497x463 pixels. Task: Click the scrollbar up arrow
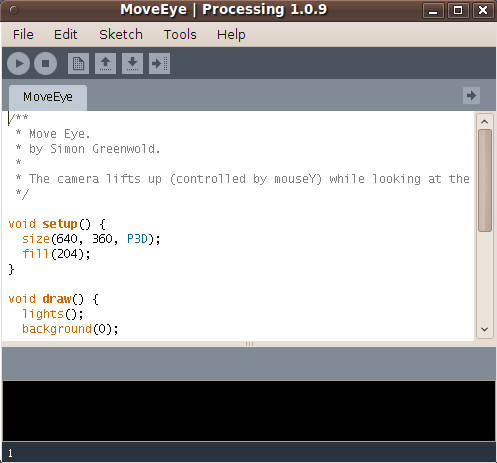coord(485,122)
